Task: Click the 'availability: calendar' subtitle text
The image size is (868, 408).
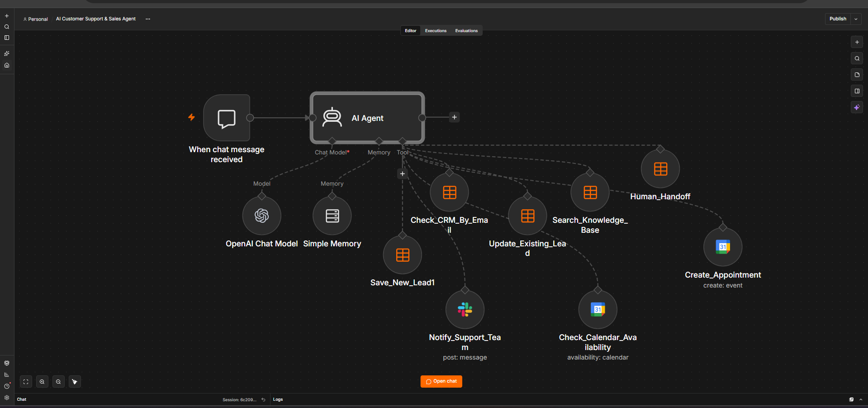Action: pyautogui.click(x=598, y=357)
